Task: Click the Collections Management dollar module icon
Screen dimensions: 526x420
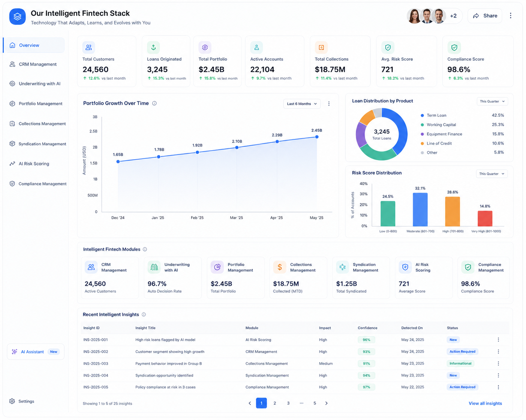Action: [x=280, y=267]
